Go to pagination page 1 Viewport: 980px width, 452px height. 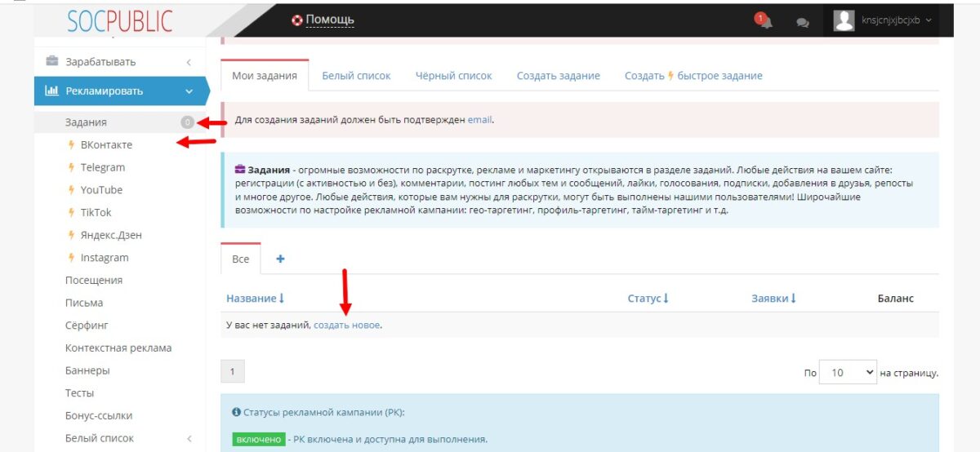pyautogui.click(x=232, y=371)
